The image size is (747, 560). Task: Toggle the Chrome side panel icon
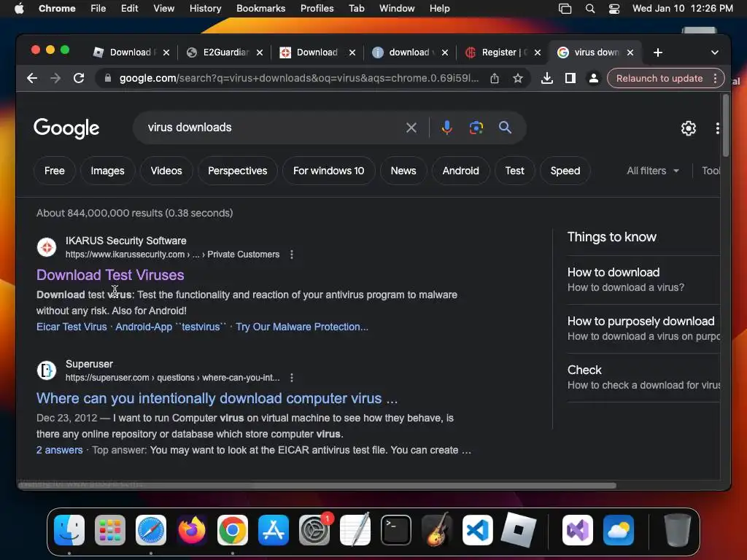pos(570,78)
